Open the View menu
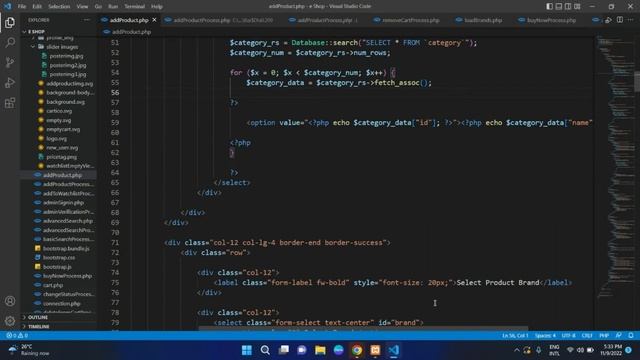The height and width of the screenshot is (360, 640). coord(82,7)
